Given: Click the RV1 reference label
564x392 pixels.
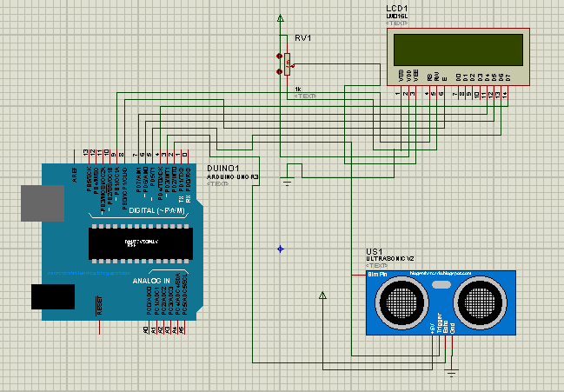Looking at the screenshot, I should [302, 38].
